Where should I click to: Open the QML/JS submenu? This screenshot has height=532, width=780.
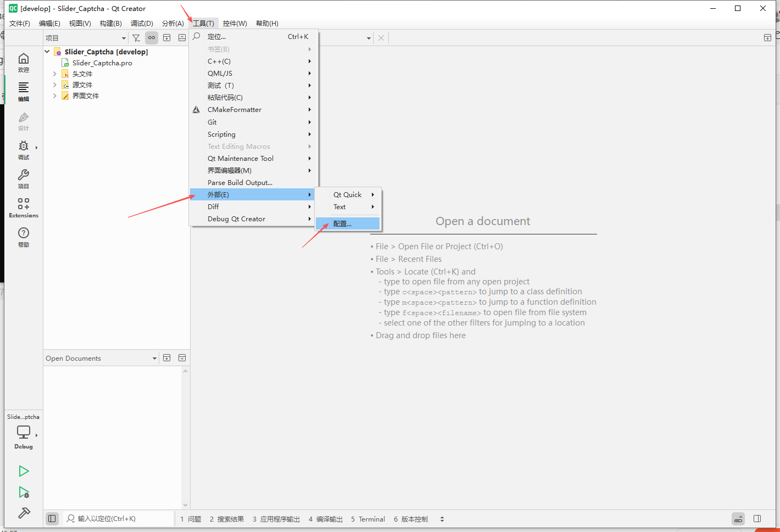pyautogui.click(x=253, y=73)
